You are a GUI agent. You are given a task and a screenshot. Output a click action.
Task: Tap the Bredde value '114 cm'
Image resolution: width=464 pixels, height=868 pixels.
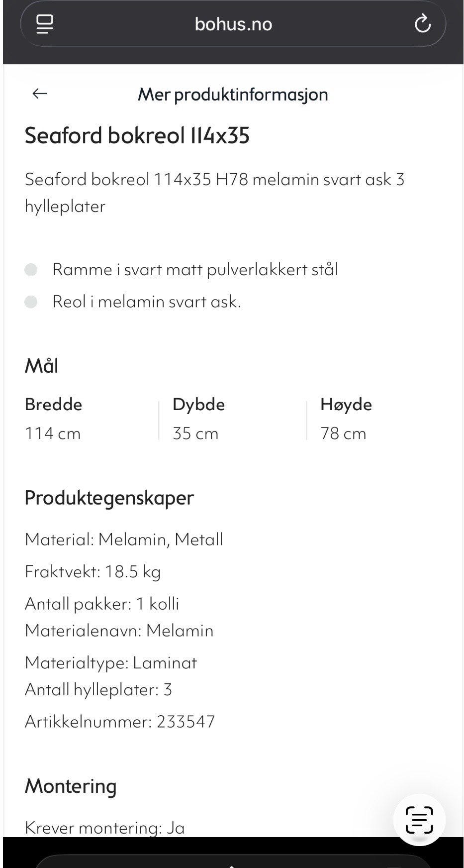coord(52,433)
